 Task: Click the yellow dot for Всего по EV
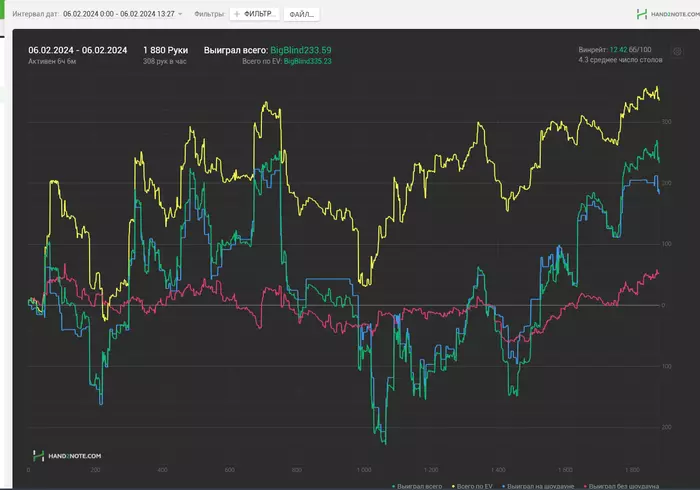tap(454, 486)
